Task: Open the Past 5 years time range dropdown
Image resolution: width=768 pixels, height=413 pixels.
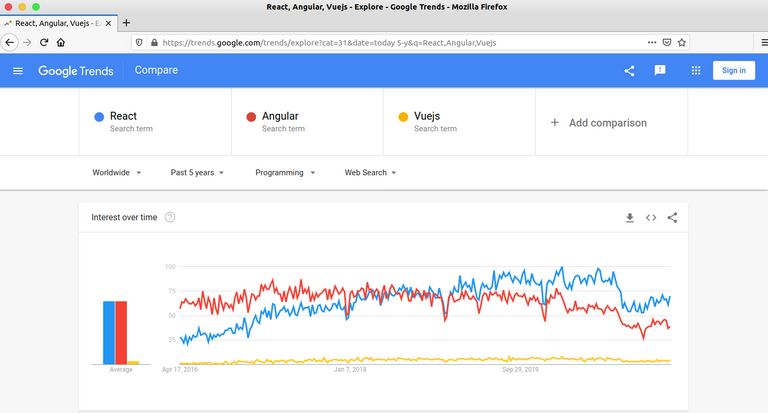Action: (196, 172)
